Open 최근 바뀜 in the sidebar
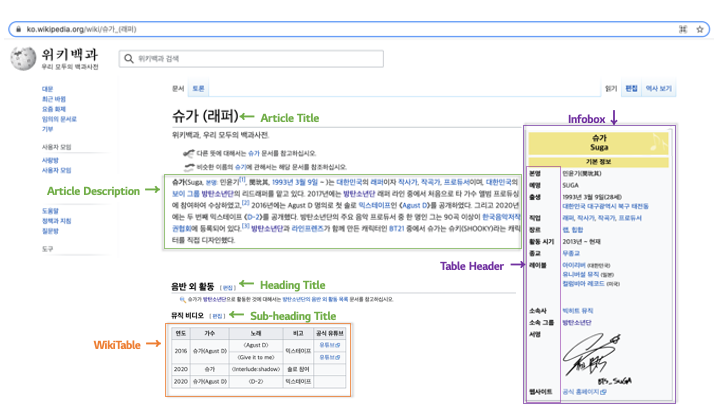 pyautogui.click(x=54, y=99)
